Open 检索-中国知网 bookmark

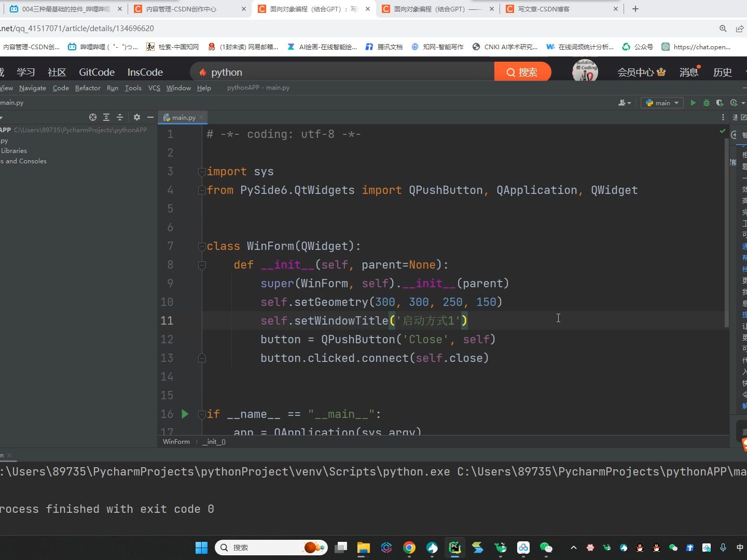pyautogui.click(x=173, y=47)
